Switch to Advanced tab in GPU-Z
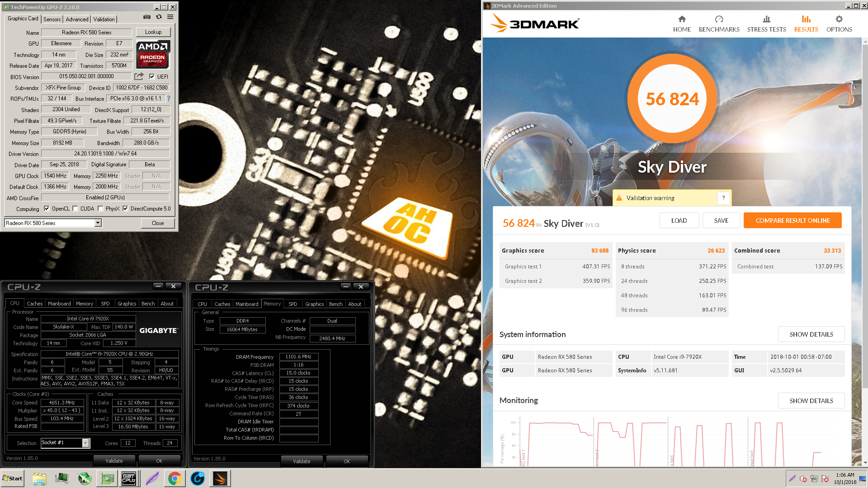Image resolution: width=868 pixels, height=488 pixels. click(x=77, y=19)
